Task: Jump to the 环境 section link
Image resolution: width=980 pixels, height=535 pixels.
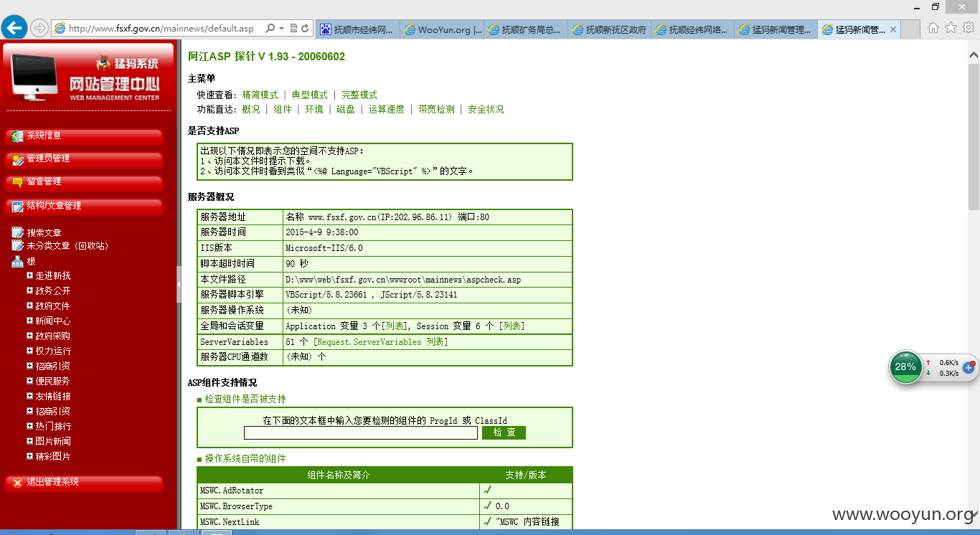Action: click(314, 109)
